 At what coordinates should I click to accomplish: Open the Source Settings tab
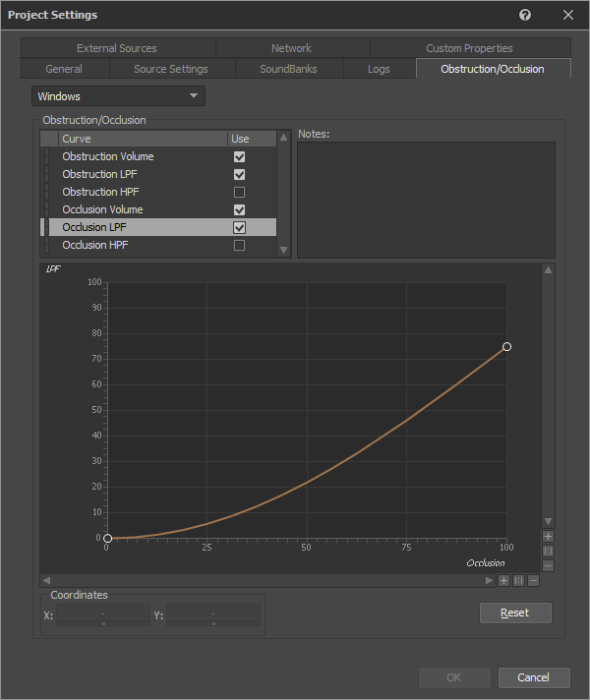pos(171,69)
